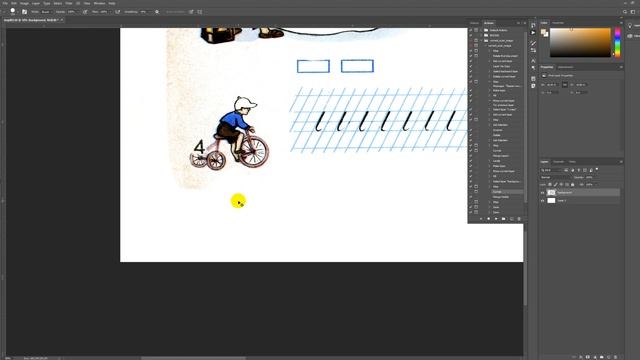The height and width of the screenshot is (360, 640).
Task: Click the rainbow hue slider
Action: coord(618,42)
